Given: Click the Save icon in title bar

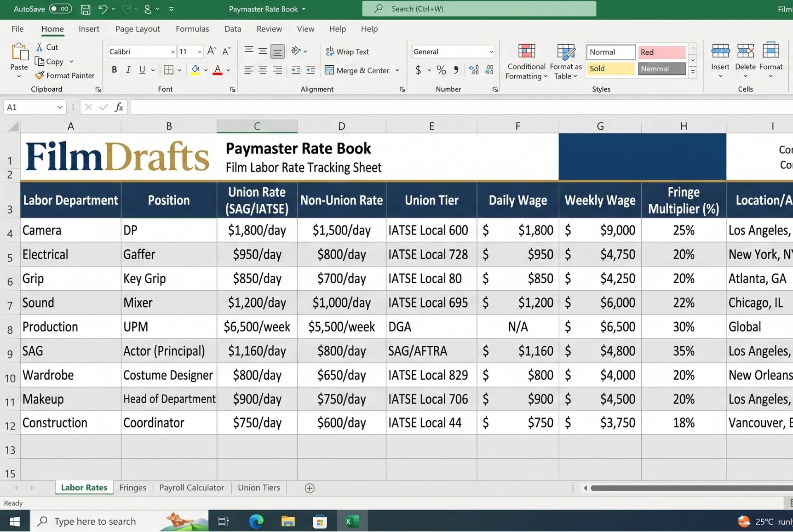Looking at the screenshot, I should coord(85,9).
